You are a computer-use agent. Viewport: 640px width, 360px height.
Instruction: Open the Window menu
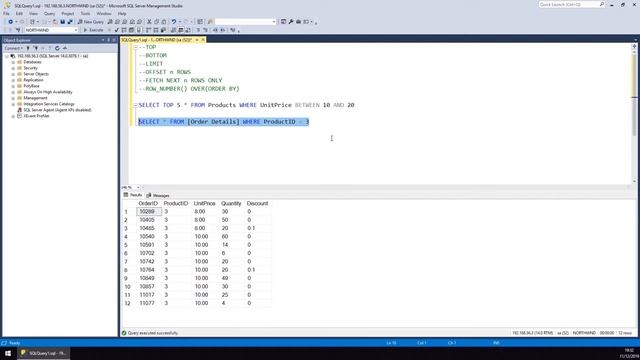(x=104, y=13)
